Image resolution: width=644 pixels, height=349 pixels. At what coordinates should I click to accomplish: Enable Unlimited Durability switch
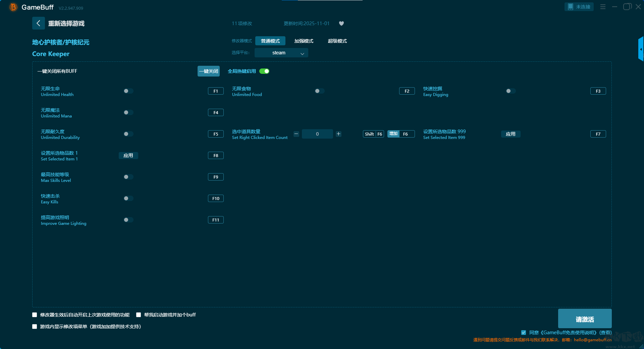128,134
